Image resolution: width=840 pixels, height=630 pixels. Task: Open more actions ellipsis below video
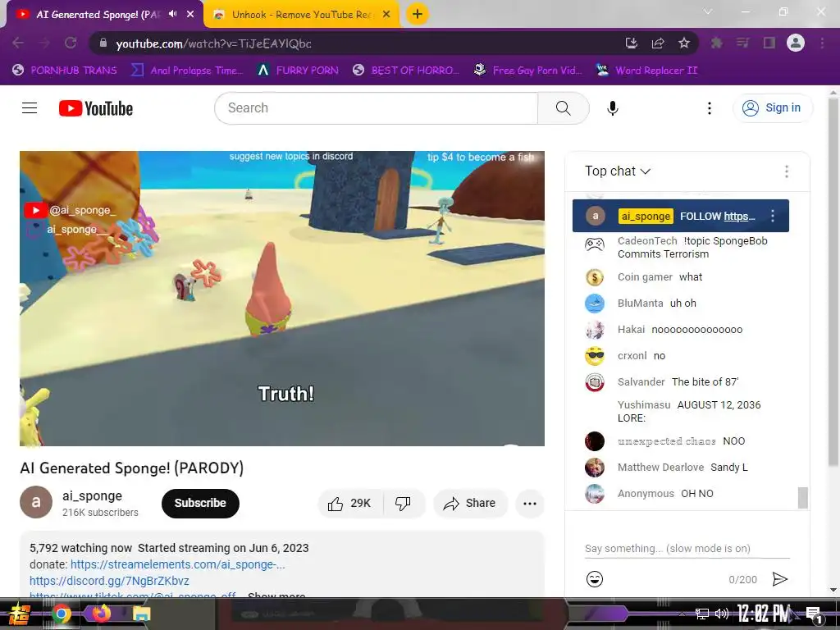pos(529,503)
